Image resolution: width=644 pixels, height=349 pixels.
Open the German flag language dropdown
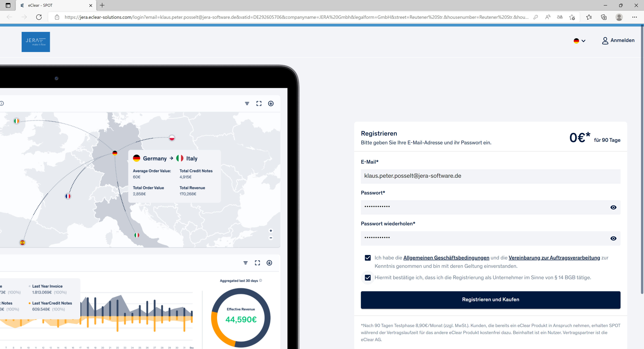(x=579, y=41)
